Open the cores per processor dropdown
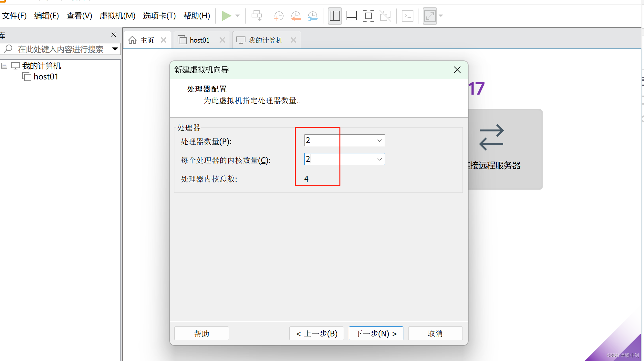This screenshot has width=644, height=361. pos(379,159)
